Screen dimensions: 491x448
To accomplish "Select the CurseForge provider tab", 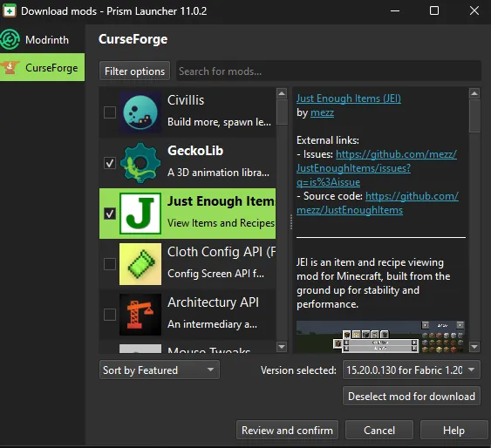I will click(42, 68).
